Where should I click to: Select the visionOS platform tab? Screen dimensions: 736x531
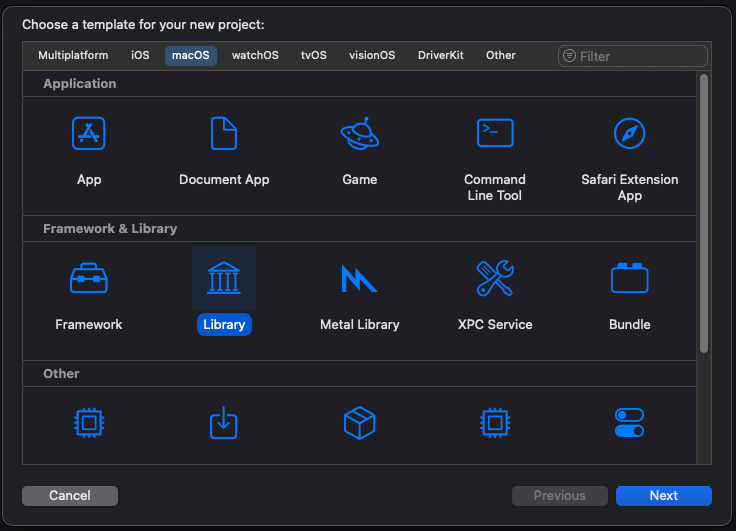[x=372, y=56]
